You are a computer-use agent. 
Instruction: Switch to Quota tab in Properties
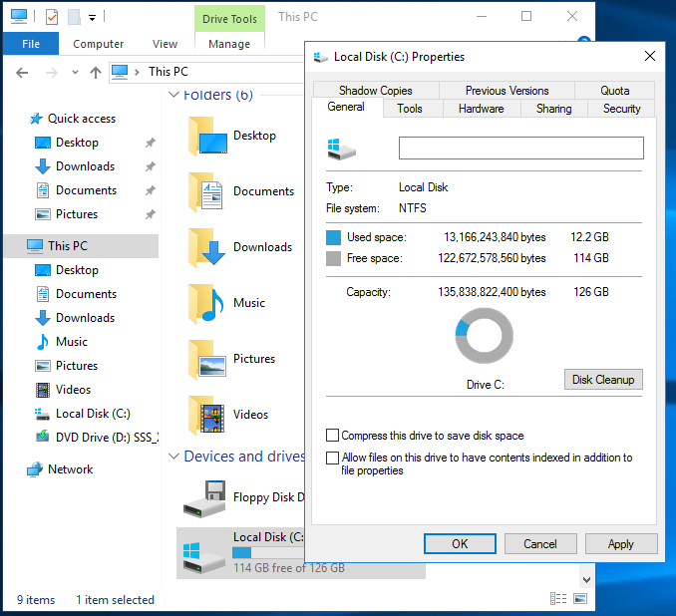(615, 91)
